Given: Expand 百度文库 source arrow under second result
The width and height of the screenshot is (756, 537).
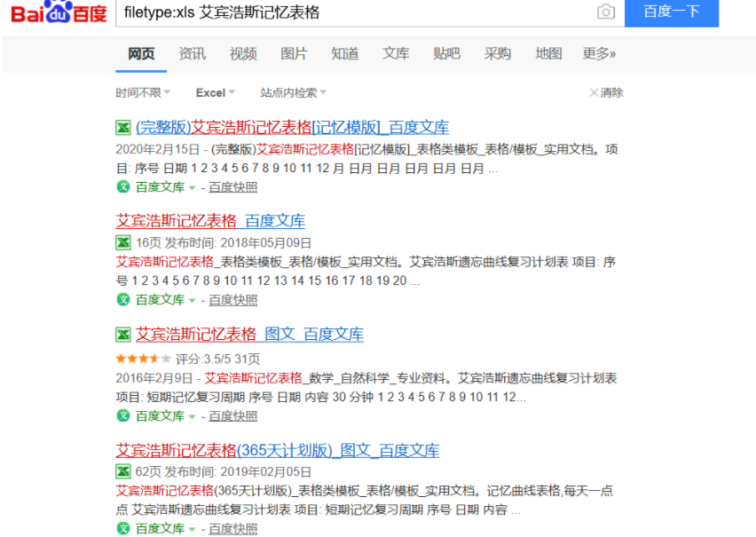Looking at the screenshot, I should coord(192,301).
